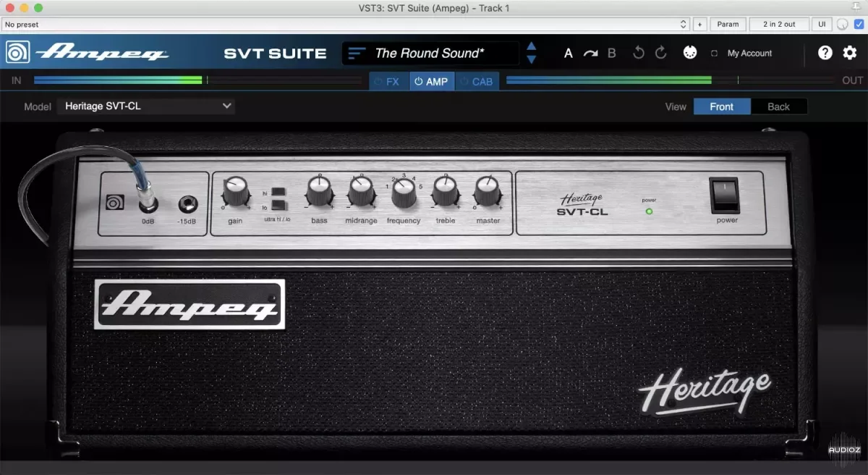This screenshot has width=868, height=475.
Task: Toggle the ultra hi switch
Action: tap(278, 192)
